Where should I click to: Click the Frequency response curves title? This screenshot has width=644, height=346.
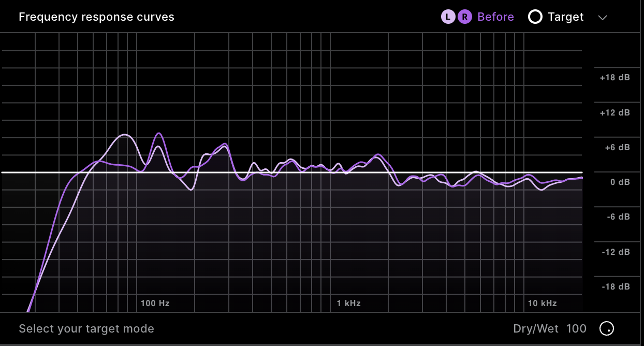tap(96, 17)
